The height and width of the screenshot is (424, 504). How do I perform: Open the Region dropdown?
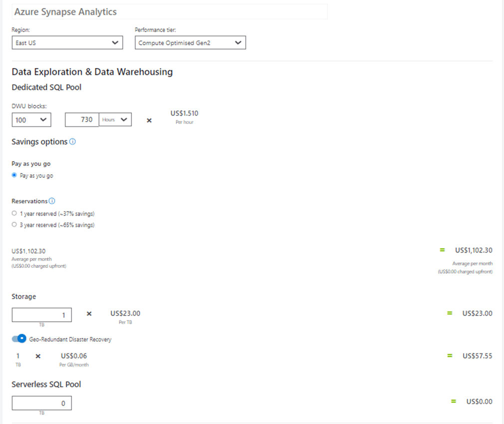pyautogui.click(x=67, y=42)
